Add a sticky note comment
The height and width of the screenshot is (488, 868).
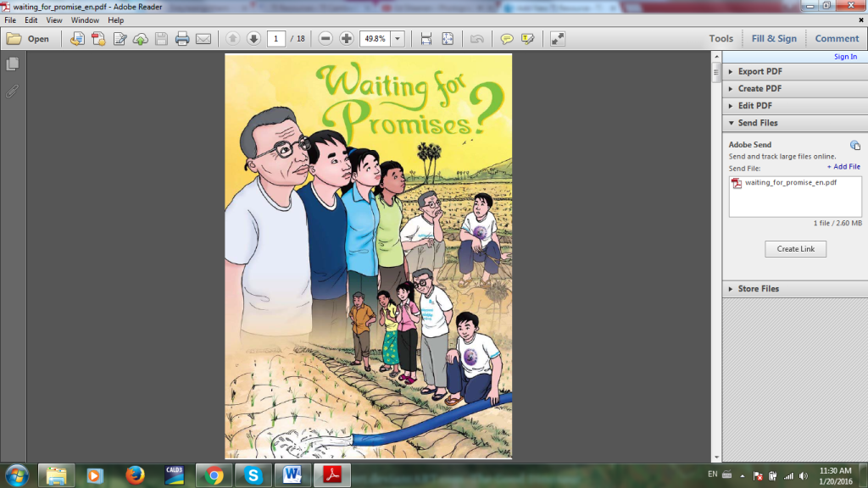coord(507,38)
